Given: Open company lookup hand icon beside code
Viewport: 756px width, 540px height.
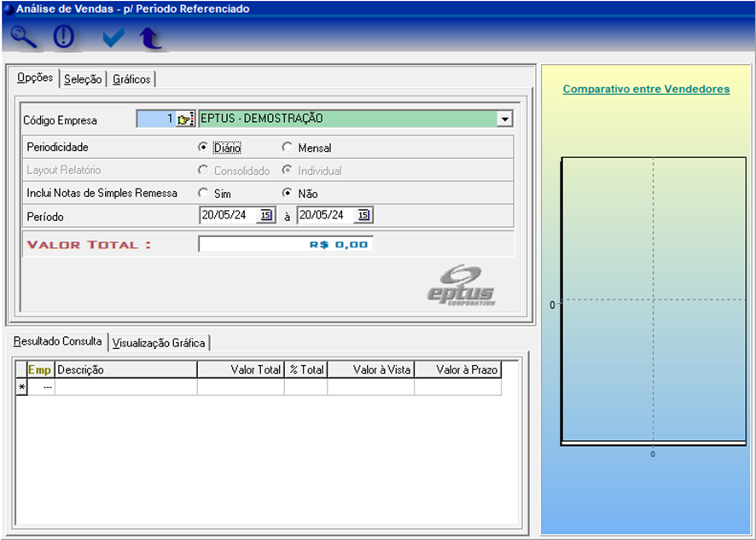Looking at the screenshot, I should 185,119.
